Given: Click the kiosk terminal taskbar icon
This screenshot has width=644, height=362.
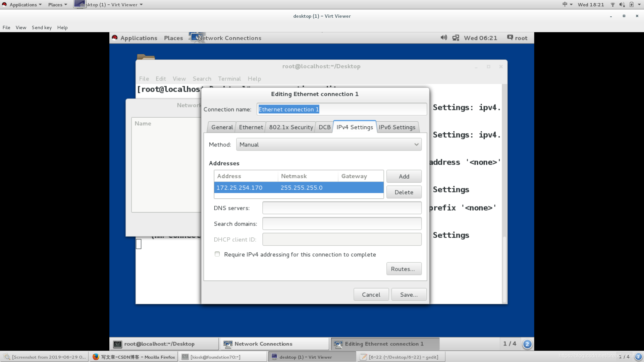Looking at the screenshot, I should 185,357.
